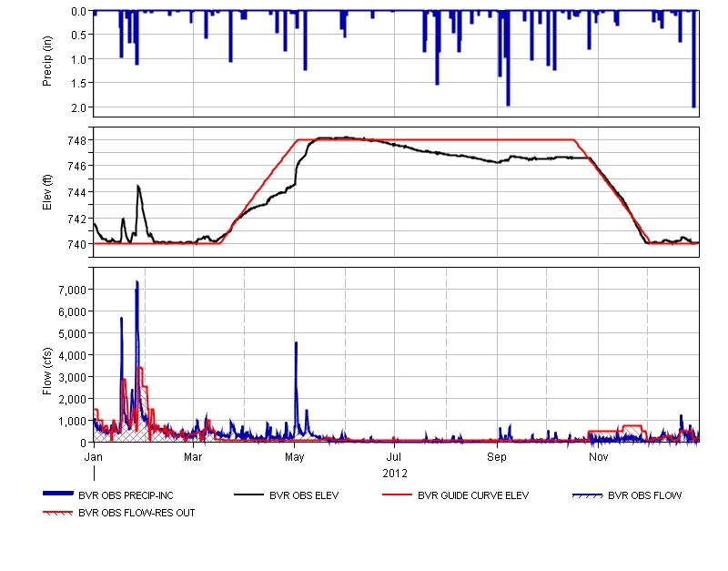The height and width of the screenshot is (571, 728).
Task: Click the red guide curve legend line
Action: (398, 495)
